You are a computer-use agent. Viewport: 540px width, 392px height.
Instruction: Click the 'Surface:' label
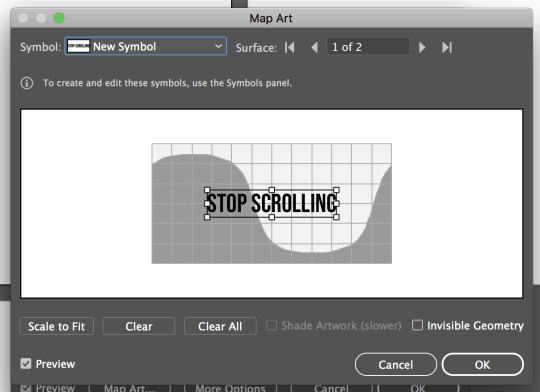point(256,48)
